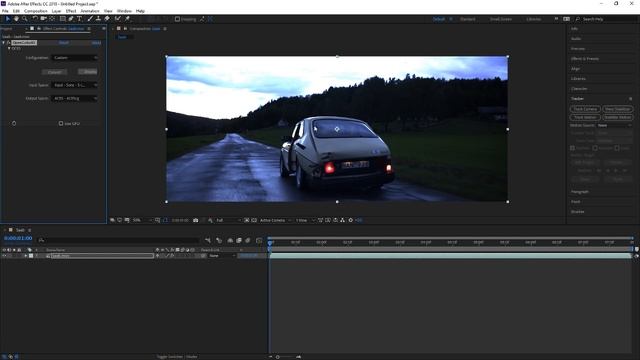
Task: Switch to the Effect Controls panel tab
Action: coord(63,29)
